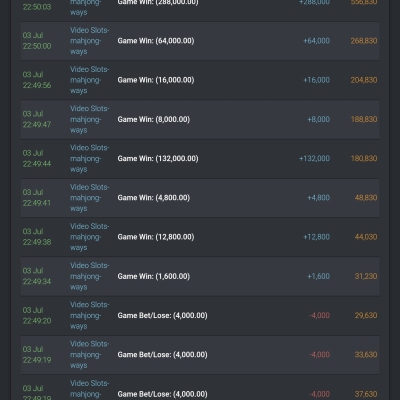The image size is (400, 400).
Task: Open the 22:49:56 Video Slots-mahjong-ways link
Action: point(89,80)
